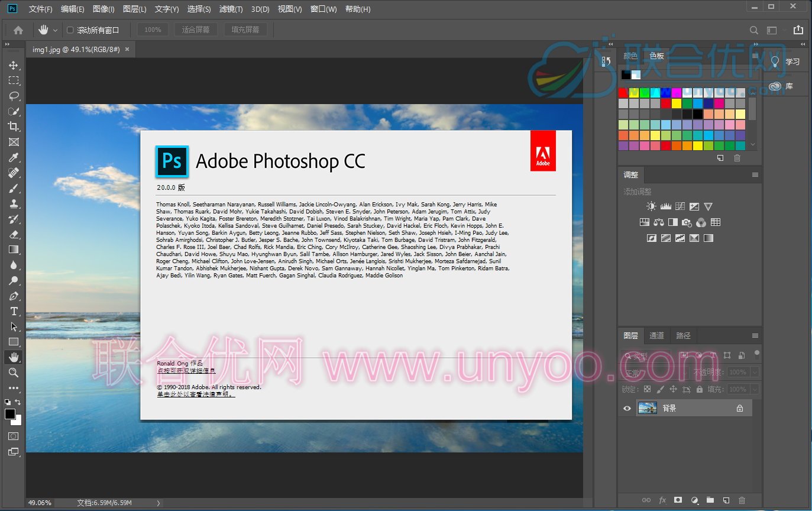This screenshot has width=812, height=511.
Task: Toggle Quick Mask mode
Action: [13, 436]
